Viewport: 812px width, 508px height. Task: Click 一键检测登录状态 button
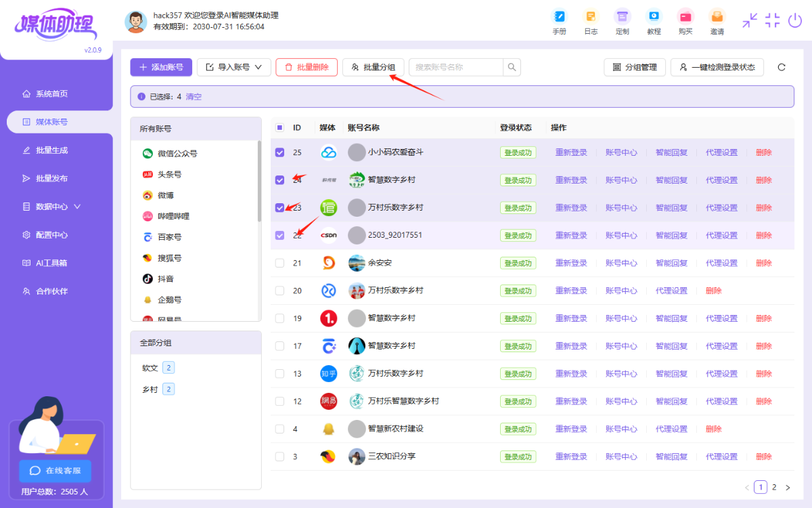coord(717,67)
